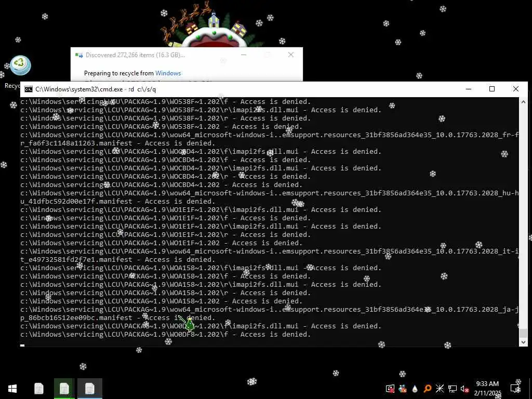Open the first white file icon on the taskbar
532x399 pixels.
coord(38,389)
